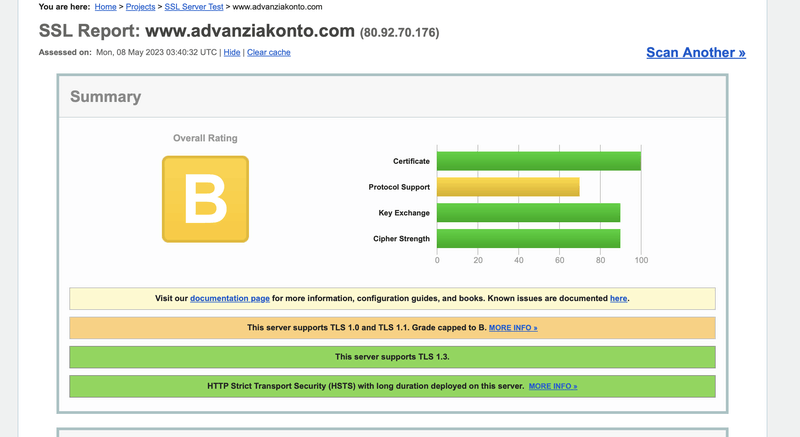This screenshot has width=800, height=437.
Task: Click the Certificate chart label
Action: [x=411, y=161]
